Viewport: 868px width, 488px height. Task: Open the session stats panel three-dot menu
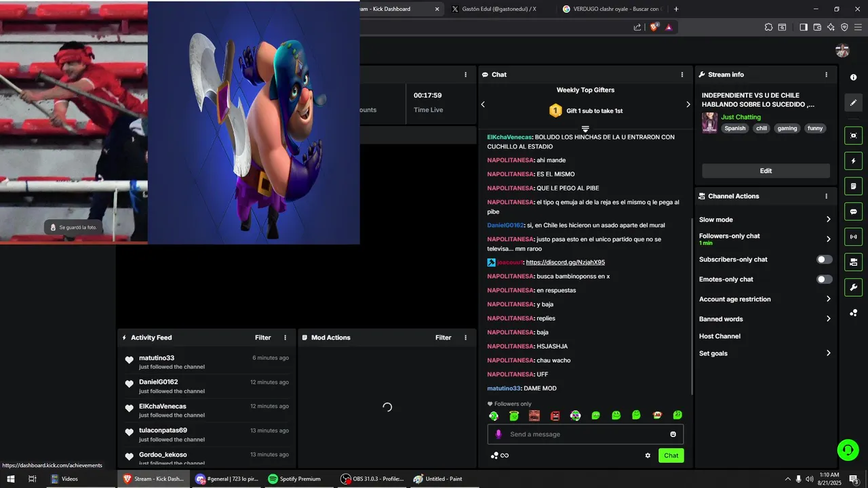[x=465, y=75]
